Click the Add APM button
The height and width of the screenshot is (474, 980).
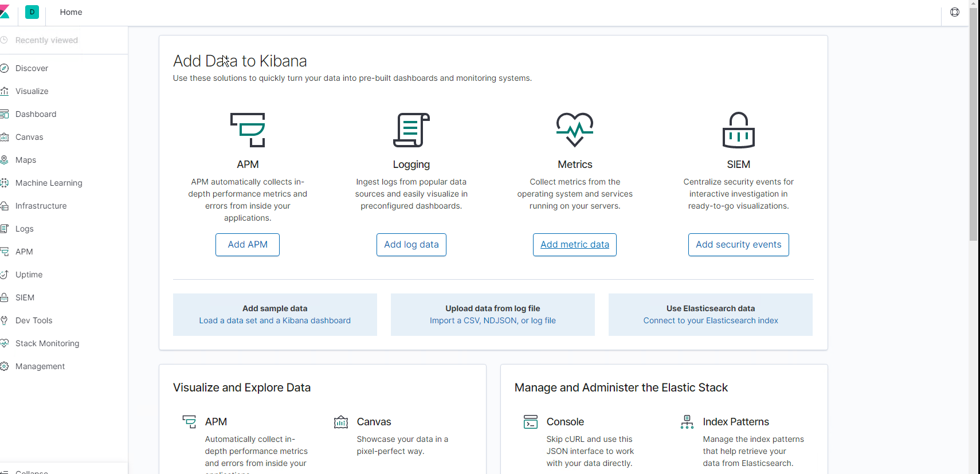(248, 245)
